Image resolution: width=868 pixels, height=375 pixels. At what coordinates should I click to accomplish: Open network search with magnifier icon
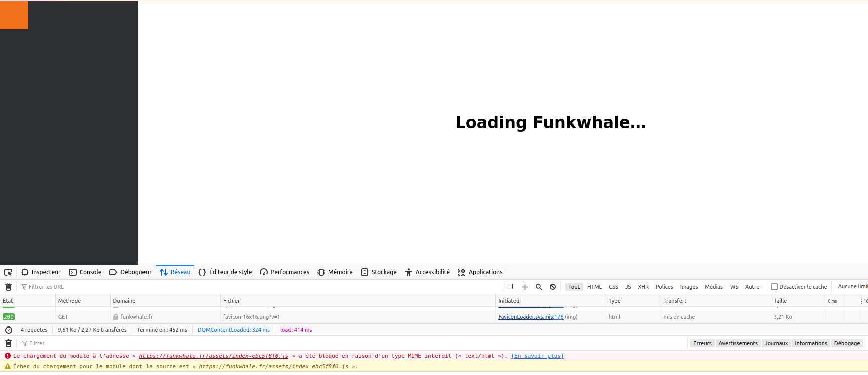click(539, 287)
